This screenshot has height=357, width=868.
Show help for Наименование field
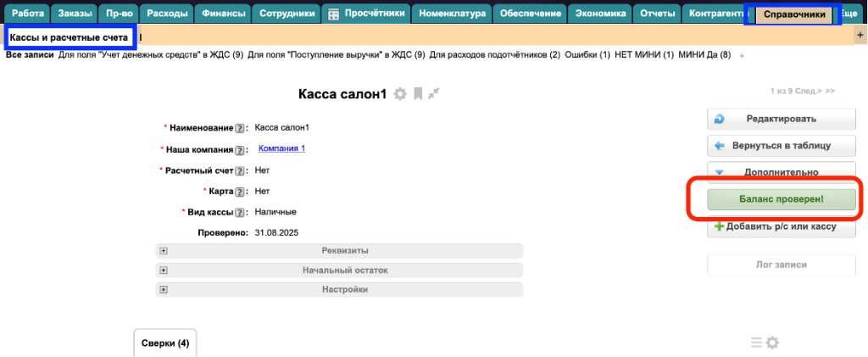[x=240, y=128]
